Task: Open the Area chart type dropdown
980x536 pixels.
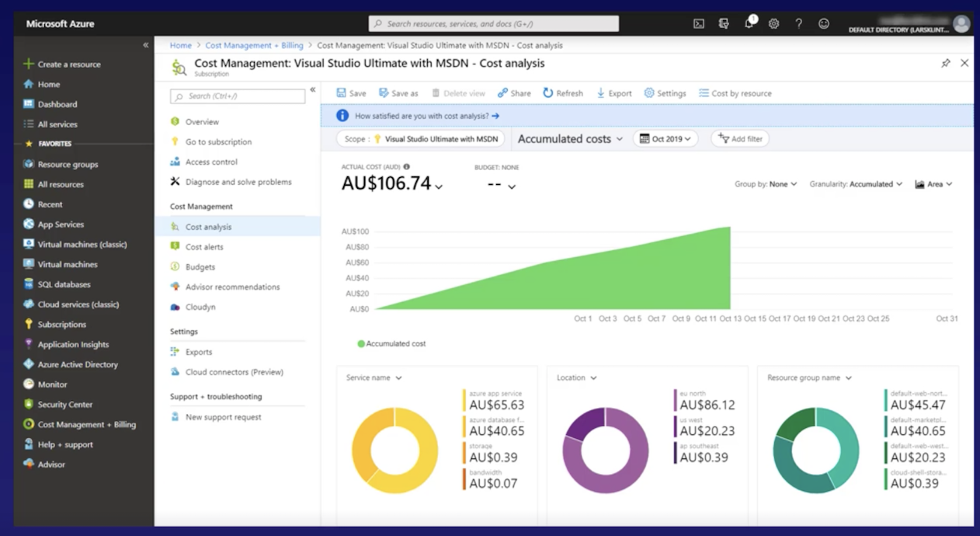Action: click(x=933, y=184)
